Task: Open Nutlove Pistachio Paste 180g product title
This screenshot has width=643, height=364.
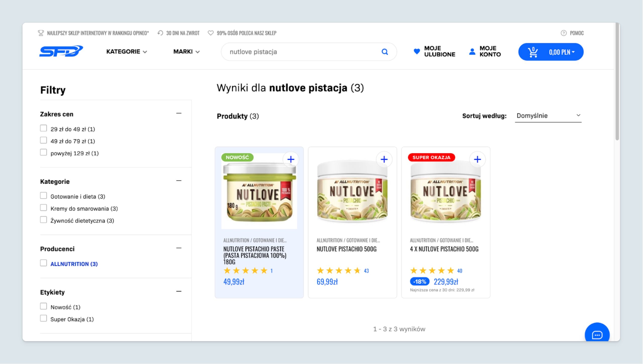Action: (x=255, y=255)
